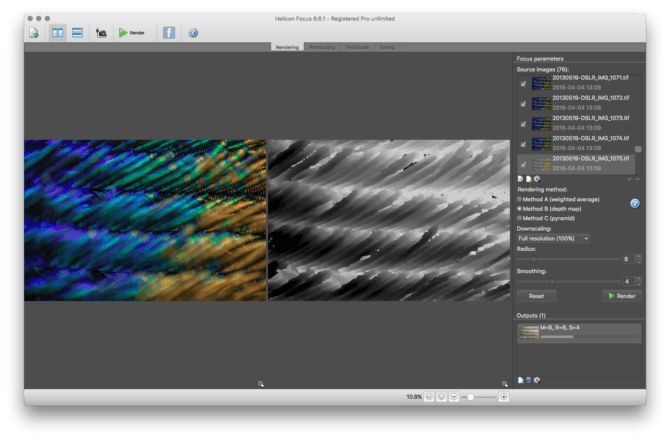Open the Helicon Remote camera icon
670x440 pixels.
(x=101, y=33)
